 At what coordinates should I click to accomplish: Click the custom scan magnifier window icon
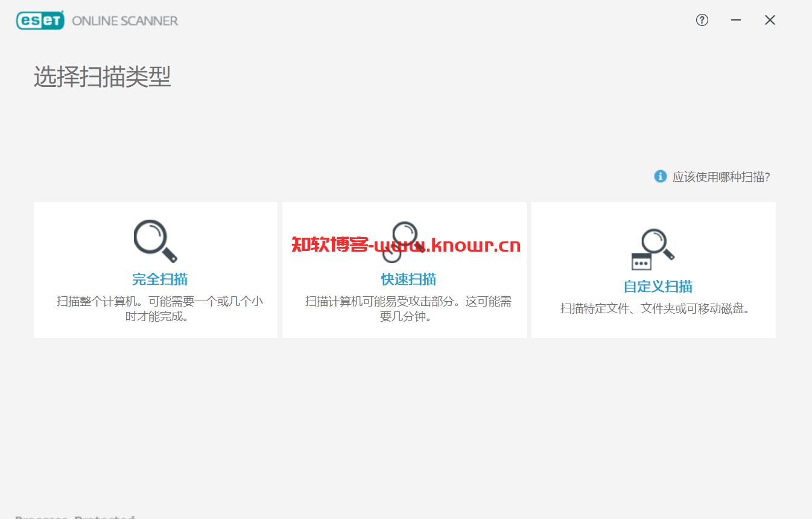653,249
